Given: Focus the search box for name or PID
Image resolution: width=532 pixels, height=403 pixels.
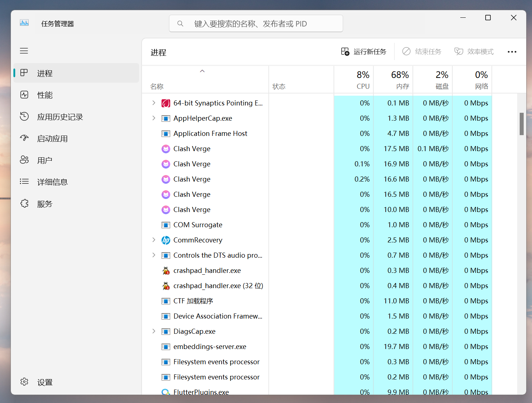Looking at the screenshot, I should pos(256,24).
